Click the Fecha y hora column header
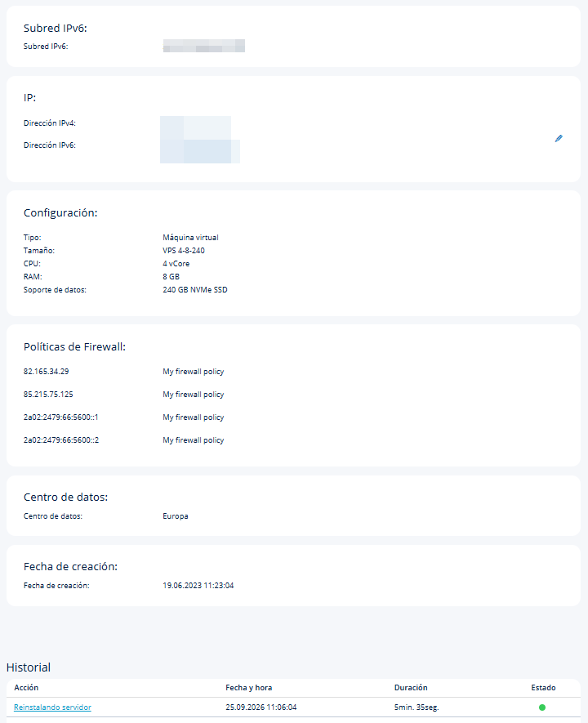Image resolution: width=588 pixels, height=723 pixels. 249,688
